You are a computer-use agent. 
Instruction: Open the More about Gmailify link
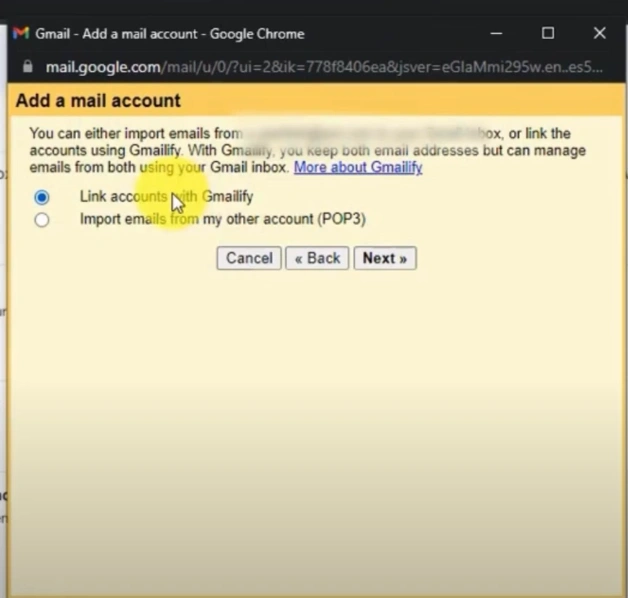point(358,167)
